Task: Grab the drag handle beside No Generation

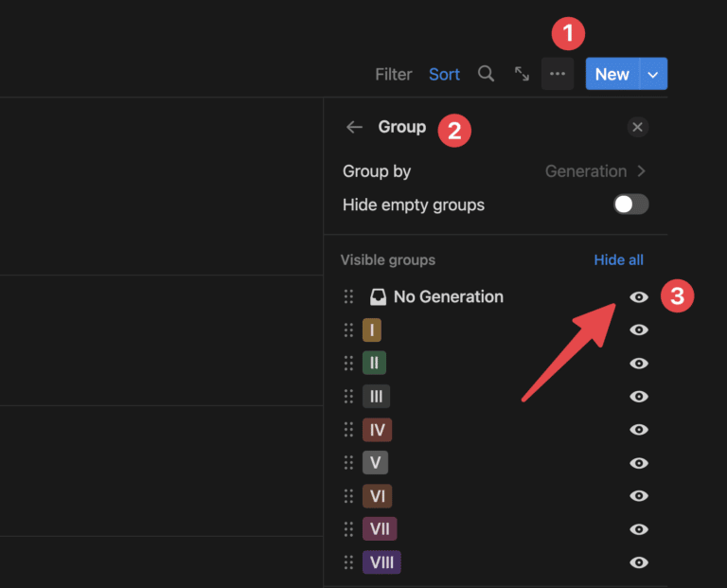Action: [348, 296]
